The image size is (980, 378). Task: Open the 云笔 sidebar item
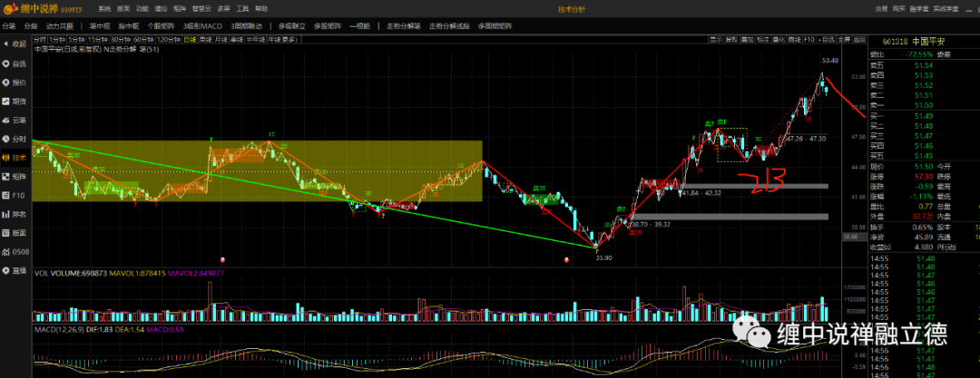(15, 120)
